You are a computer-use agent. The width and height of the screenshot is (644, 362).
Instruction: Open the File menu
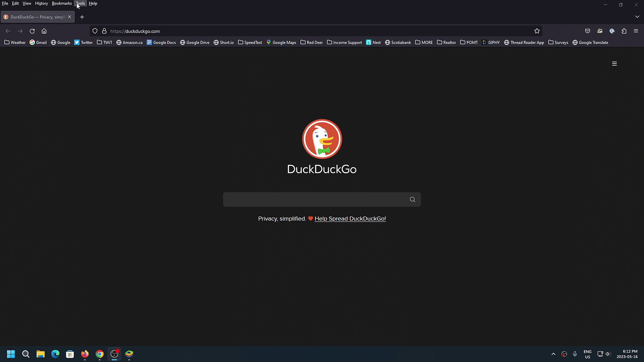tap(5, 3)
